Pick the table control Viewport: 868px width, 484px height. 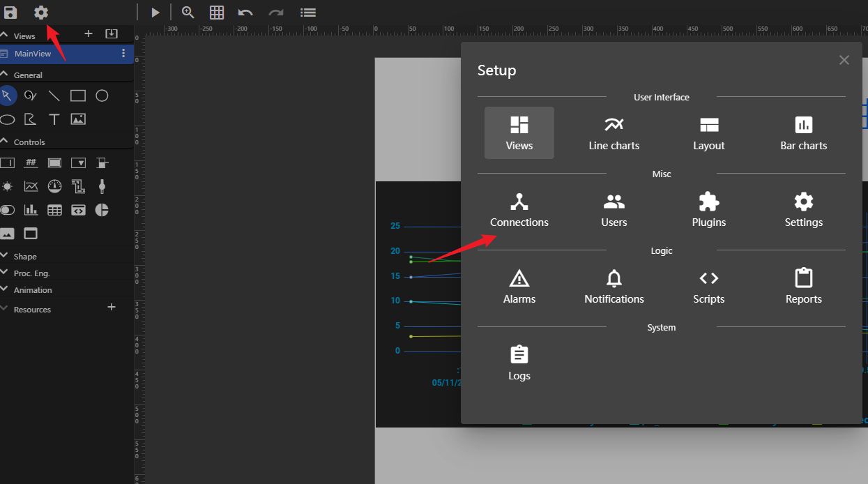(54, 210)
